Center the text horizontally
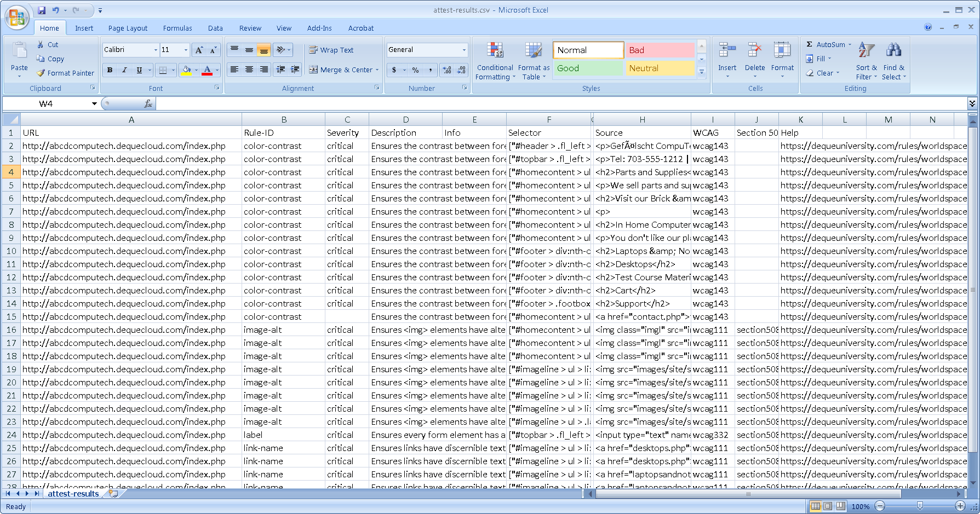The image size is (980, 514). pyautogui.click(x=249, y=70)
